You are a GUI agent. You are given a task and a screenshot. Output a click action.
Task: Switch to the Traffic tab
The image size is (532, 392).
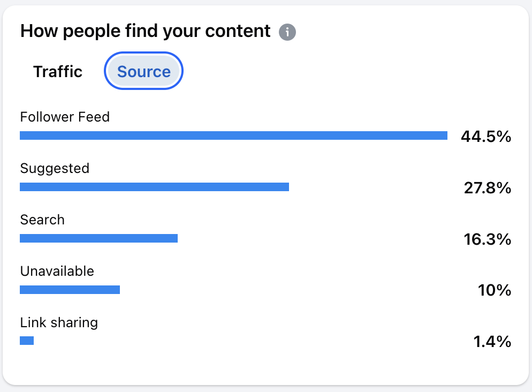tap(58, 72)
